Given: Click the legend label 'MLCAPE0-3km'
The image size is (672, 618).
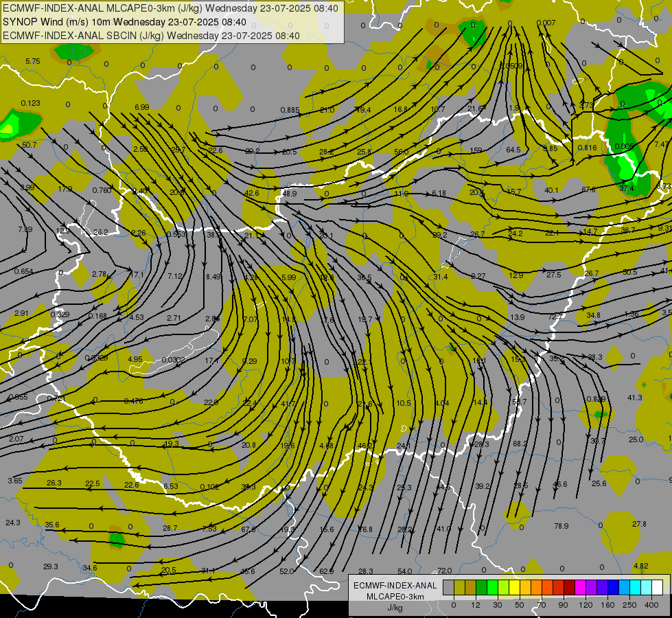Looking at the screenshot, I should pyautogui.click(x=395, y=597).
